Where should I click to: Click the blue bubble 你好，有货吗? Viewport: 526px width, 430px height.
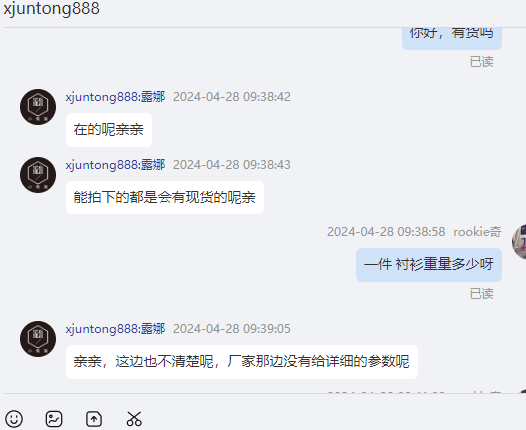point(452,38)
